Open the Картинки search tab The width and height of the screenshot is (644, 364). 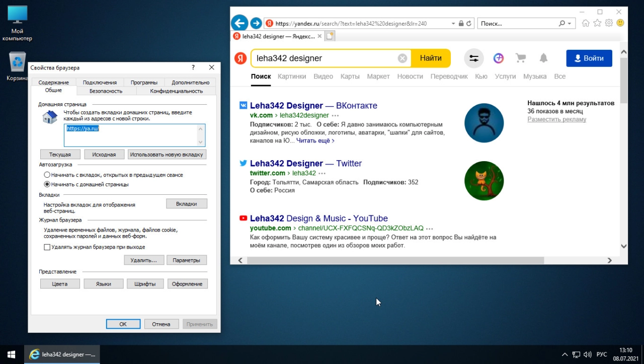[292, 77]
